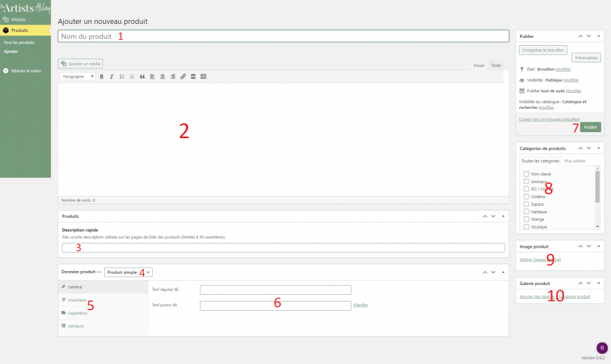Align text to the left
This screenshot has height=364, width=611.
tap(152, 77)
